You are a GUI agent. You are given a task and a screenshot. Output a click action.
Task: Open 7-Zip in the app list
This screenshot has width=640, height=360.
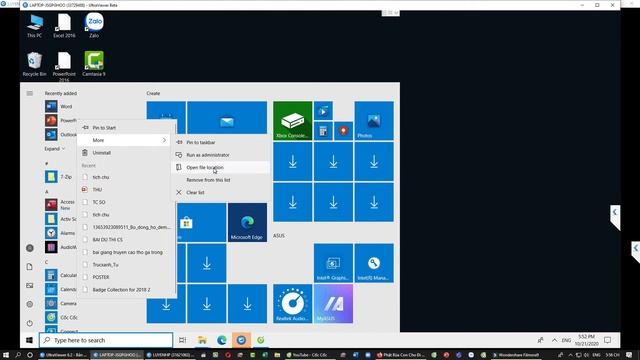(x=60, y=177)
